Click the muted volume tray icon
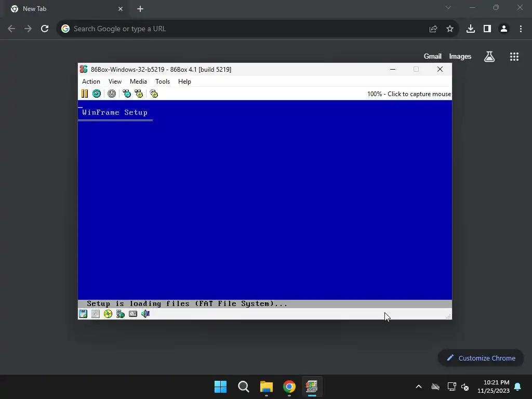The height and width of the screenshot is (399, 532). pos(465,387)
